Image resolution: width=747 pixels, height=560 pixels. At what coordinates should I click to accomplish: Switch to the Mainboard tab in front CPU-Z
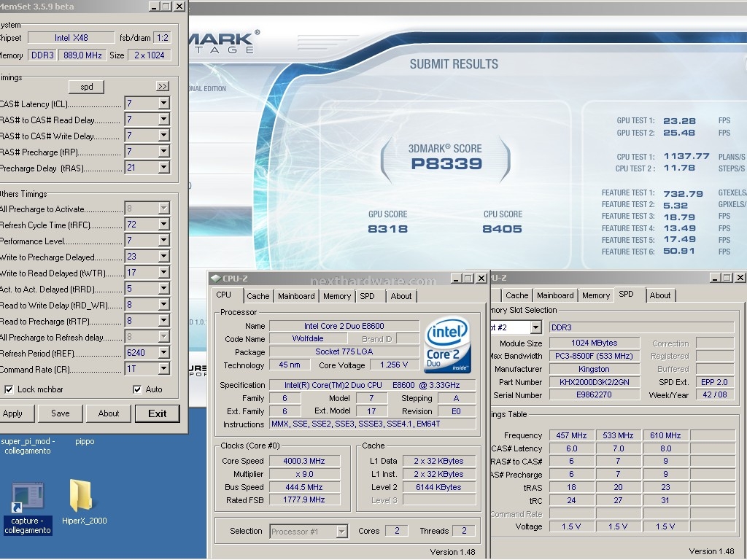tap(296, 296)
